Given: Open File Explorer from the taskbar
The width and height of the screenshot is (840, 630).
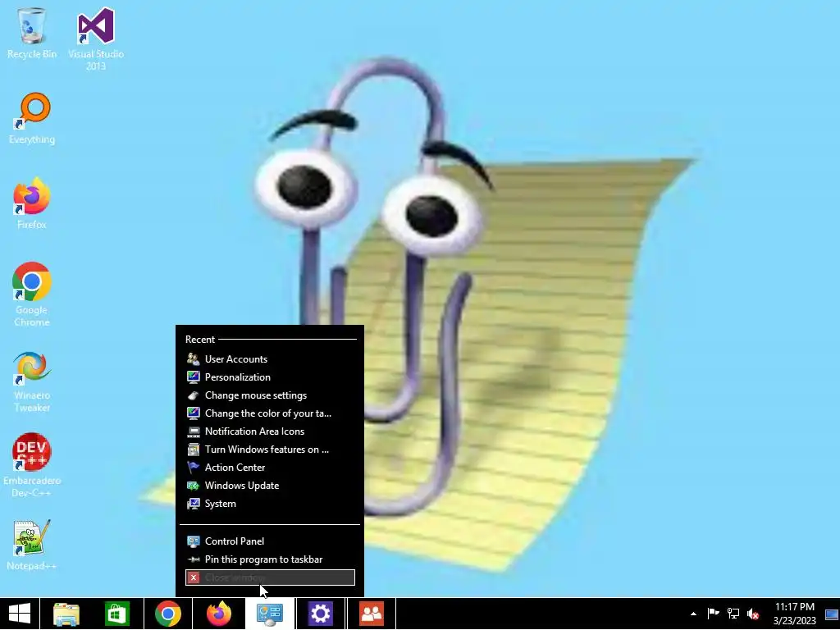Looking at the screenshot, I should pos(66,614).
